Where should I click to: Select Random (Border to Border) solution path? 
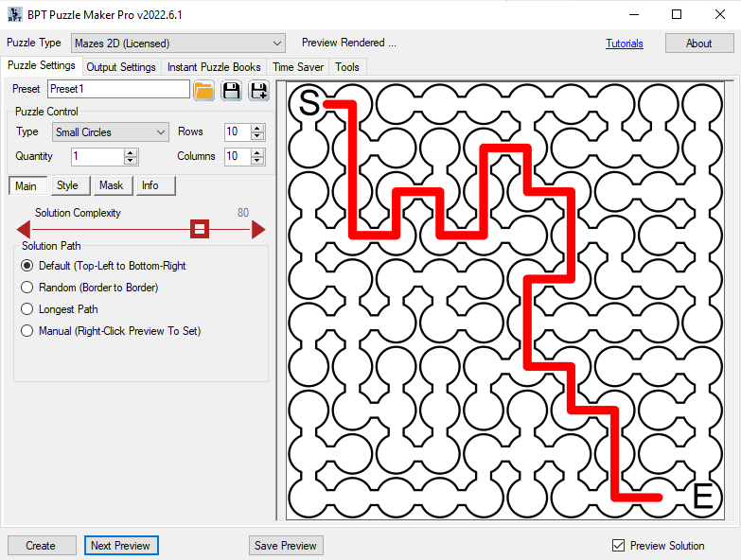27,288
